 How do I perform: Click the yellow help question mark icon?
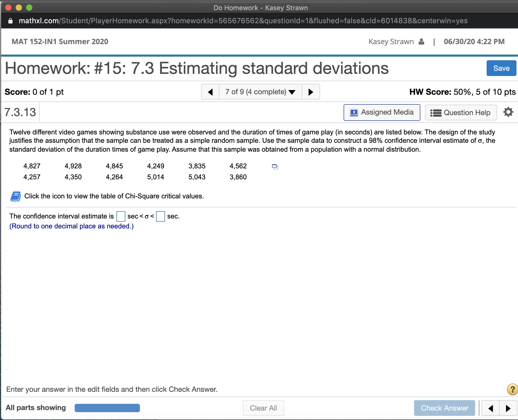click(x=512, y=389)
